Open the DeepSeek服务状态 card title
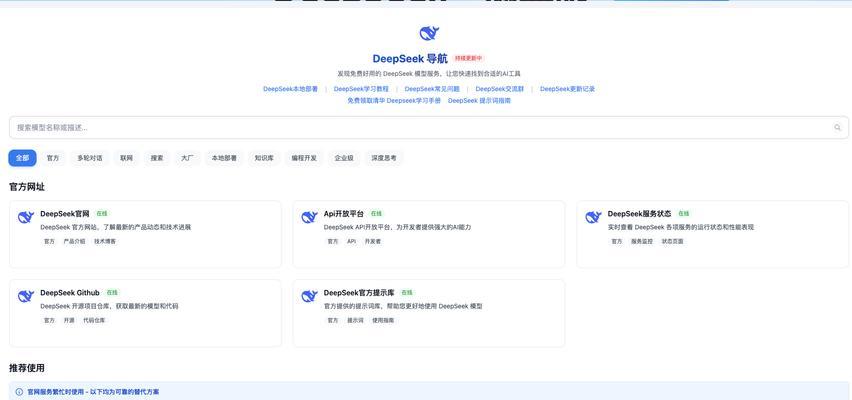 click(640, 214)
